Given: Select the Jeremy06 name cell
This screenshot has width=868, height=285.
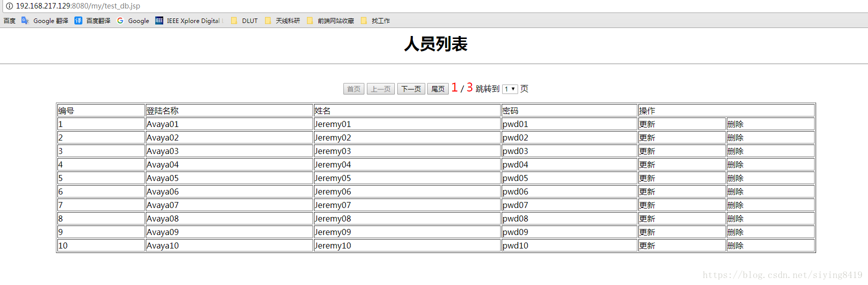Looking at the screenshot, I should (407, 191).
